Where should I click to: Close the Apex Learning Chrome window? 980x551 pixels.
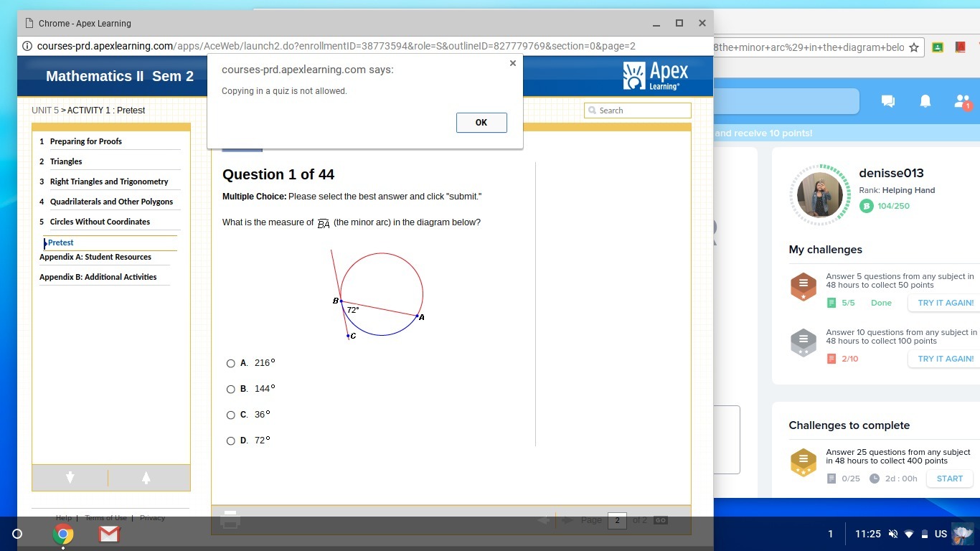click(x=702, y=24)
